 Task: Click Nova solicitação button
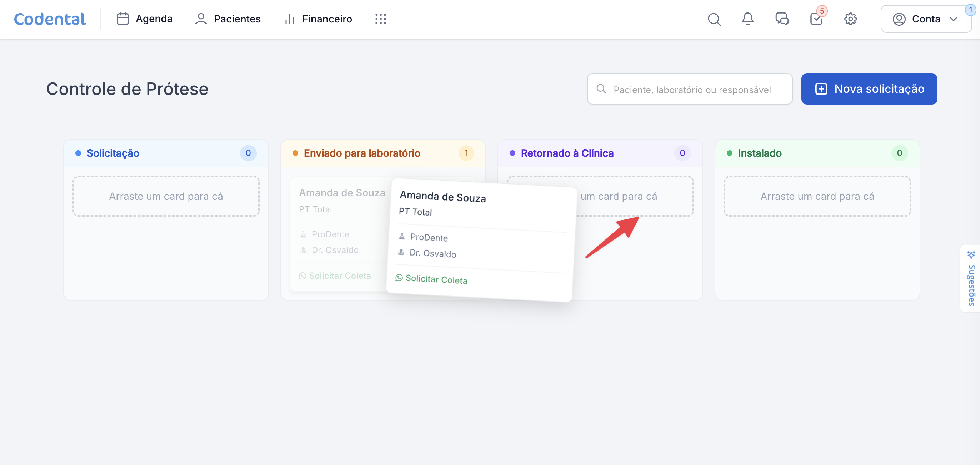pos(869,89)
